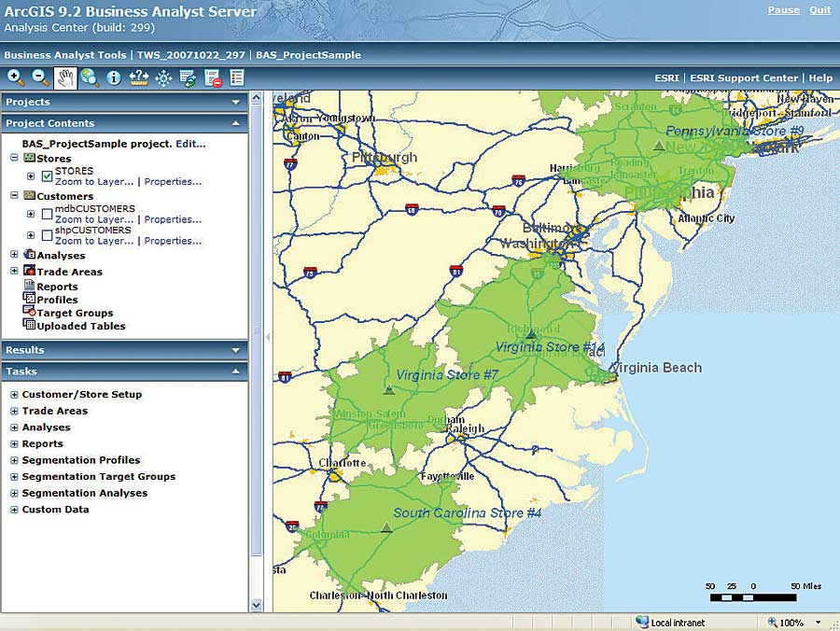
Task: Click the globe full extent icon
Action: point(90,78)
